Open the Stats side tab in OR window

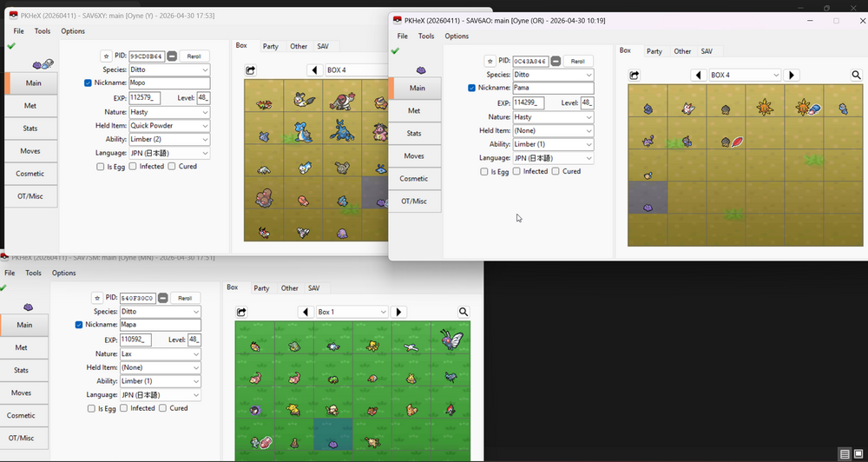pyautogui.click(x=415, y=134)
